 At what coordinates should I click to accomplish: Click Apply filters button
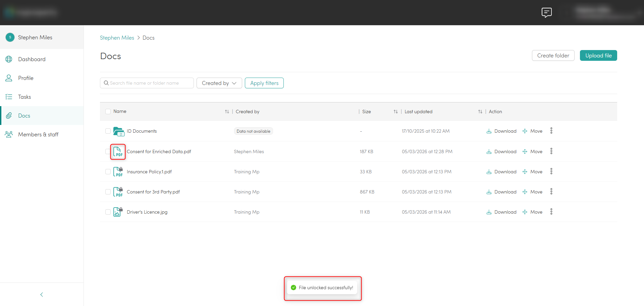(x=264, y=83)
